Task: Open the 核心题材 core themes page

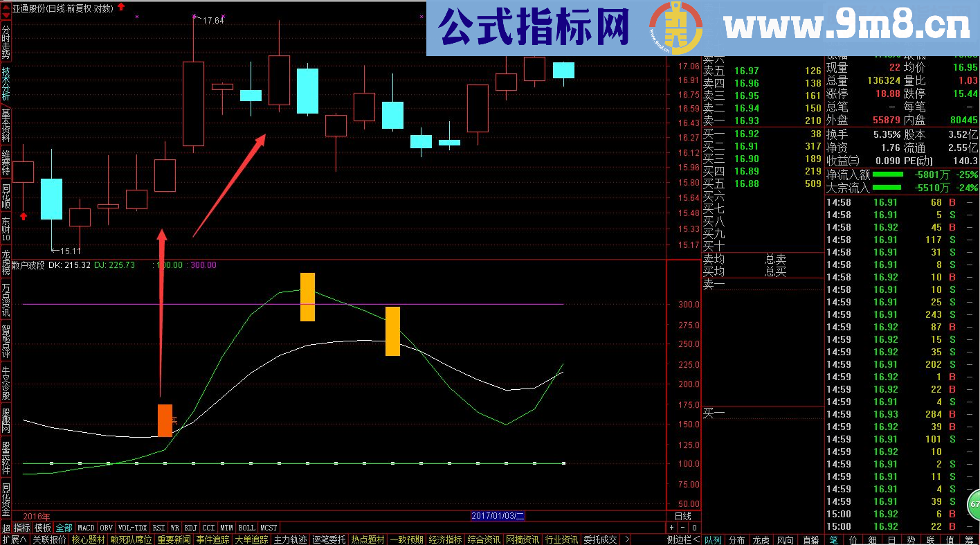Action: (89, 539)
